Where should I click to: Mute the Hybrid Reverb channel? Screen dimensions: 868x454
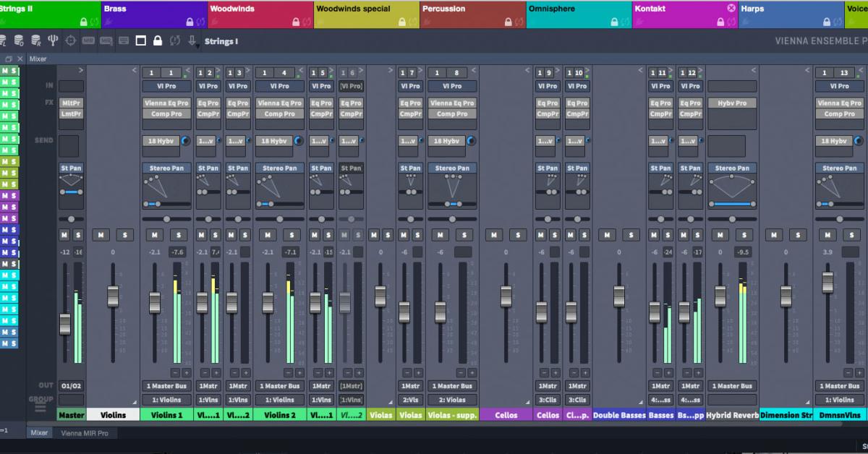720,235
